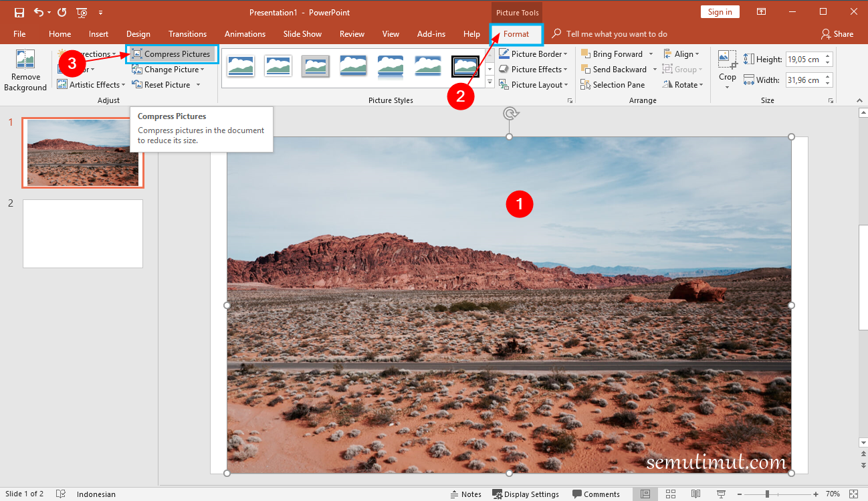
Task: Click the 'Tell me what you want to do' box
Action: coord(617,34)
